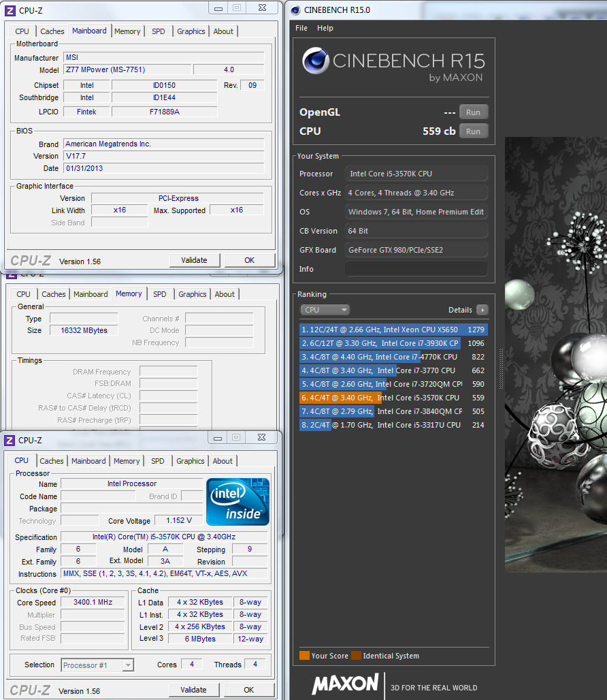Open SPD tab in bottom CPU-Z window
Image resolution: width=607 pixels, height=700 pixels.
point(157,461)
